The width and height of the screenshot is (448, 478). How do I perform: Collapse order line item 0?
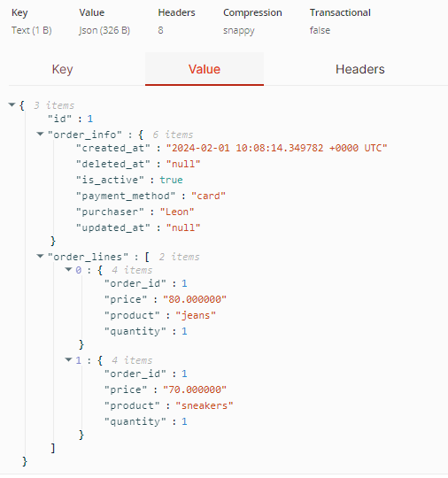pyautogui.click(x=69, y=269)
